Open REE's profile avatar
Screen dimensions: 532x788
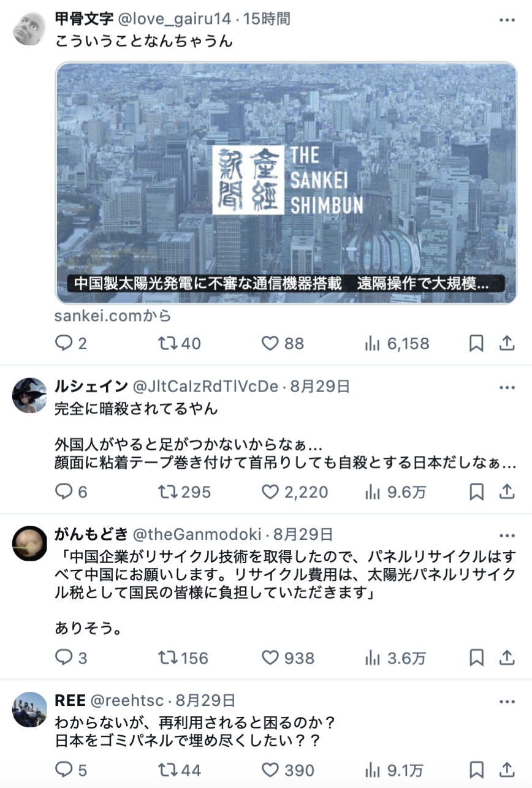click(x=29, y=710)
